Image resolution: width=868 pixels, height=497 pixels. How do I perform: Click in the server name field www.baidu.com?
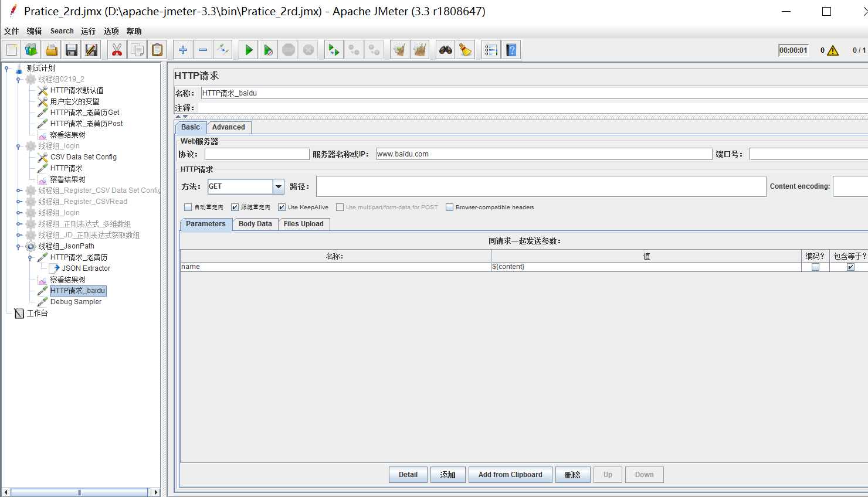[x=544, y=154]
